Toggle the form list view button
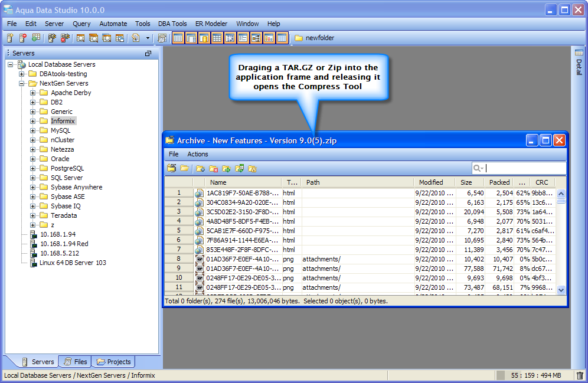This screenshot has width=588, height=383. pos(243,38)
